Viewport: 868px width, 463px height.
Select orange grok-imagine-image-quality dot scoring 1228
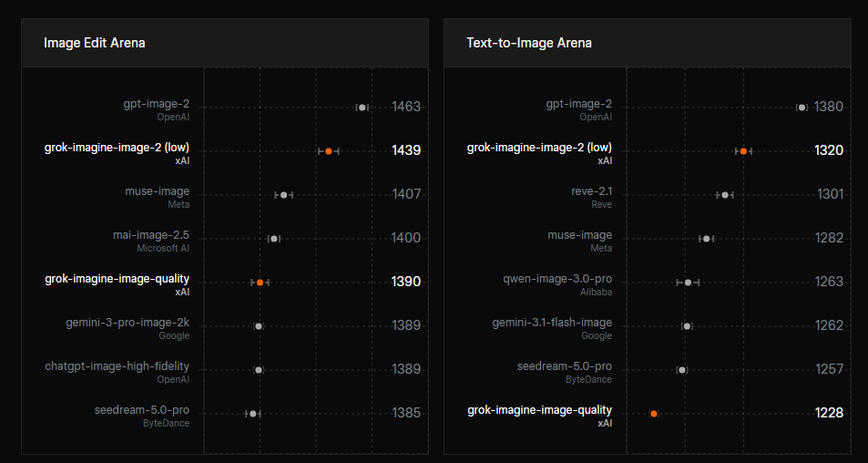(654, 414)
